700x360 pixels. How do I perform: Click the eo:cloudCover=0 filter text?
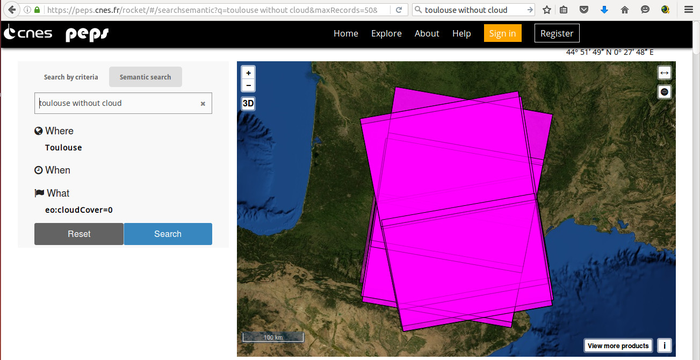point(79,209)
